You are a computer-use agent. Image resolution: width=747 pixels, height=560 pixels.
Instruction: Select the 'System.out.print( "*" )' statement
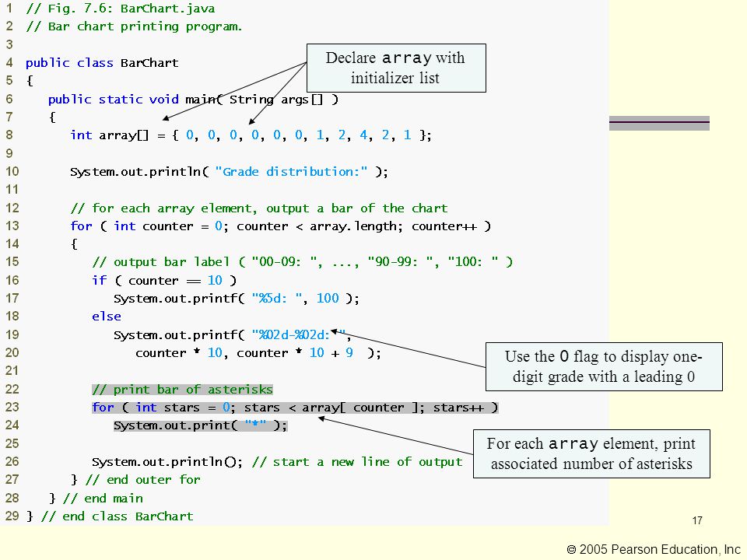pos(201,425)
